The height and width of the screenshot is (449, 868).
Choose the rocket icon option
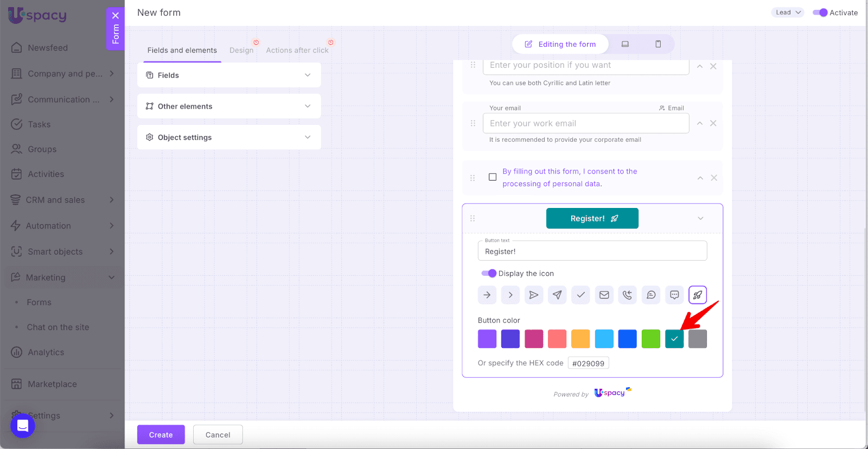coord(697,295)
